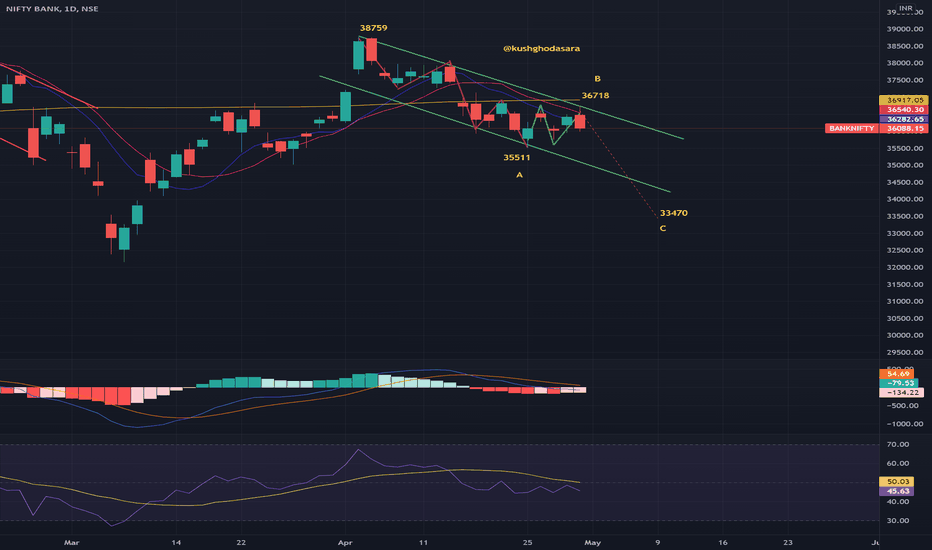Image resolution: width=932 pixels, height=550 pixels.
Task: Select the 38759 swing high label
Action: (373, 28)
